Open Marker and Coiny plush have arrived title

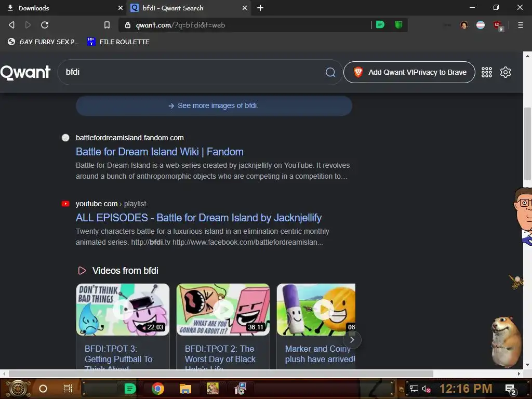click(x=320, y=354)
